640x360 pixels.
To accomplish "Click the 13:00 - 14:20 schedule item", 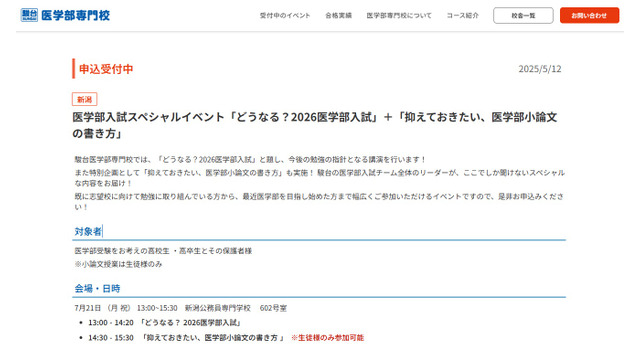I will tap(164, 323).
